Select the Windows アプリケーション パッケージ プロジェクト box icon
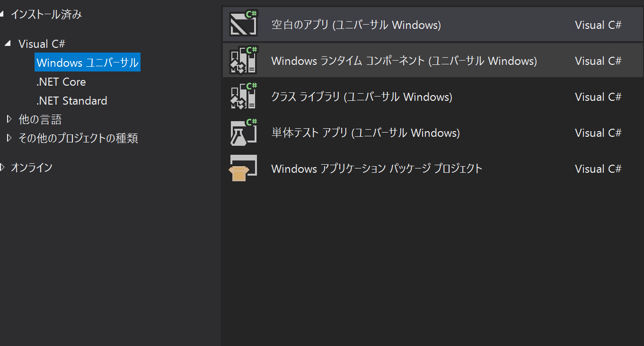644x346 pixels. point(243,168)
